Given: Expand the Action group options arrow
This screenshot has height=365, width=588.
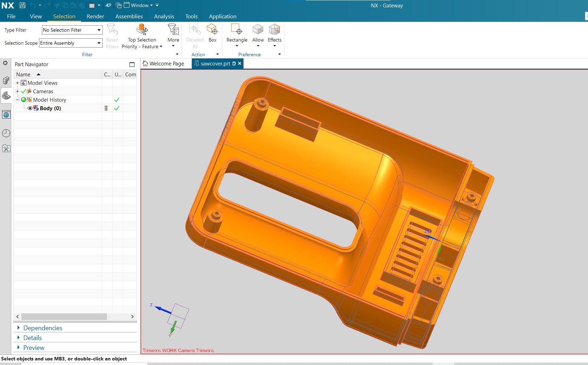Looking at the screenshot, I should coord(217,54).
